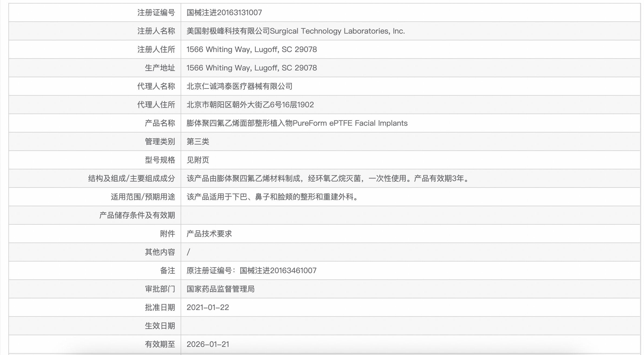Click the 见附页 model specification value
Viewport: 644px width, 355px height.
[x=198, y=160]
